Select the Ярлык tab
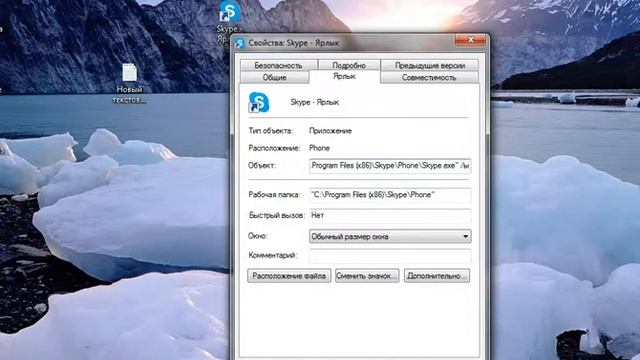This screenshot has width=640, height=360. (x=344, y=76)
